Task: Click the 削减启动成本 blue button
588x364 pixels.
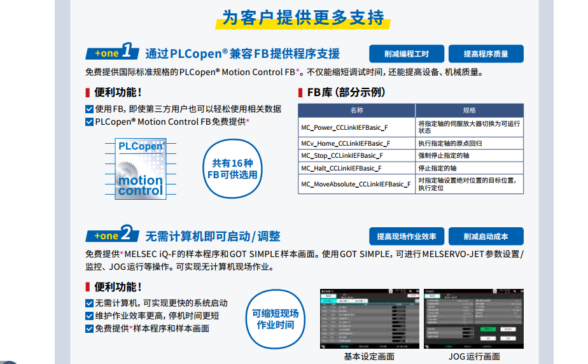Action: point(486,236)
